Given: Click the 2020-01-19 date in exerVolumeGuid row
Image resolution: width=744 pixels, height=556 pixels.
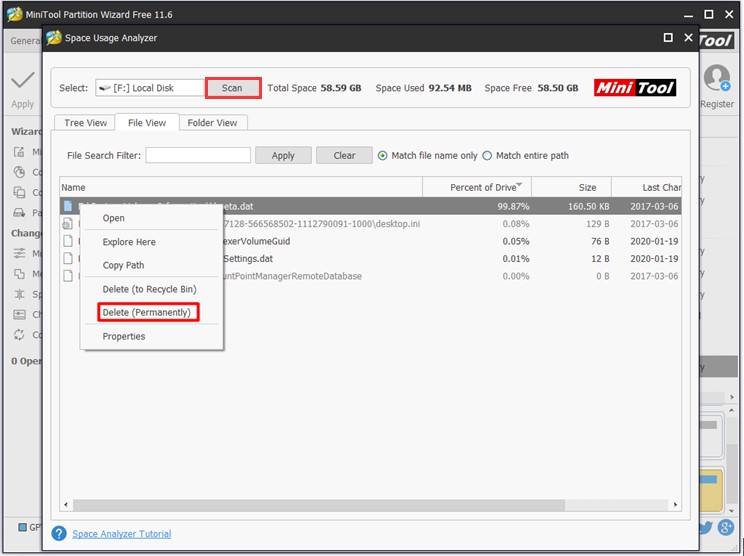Looking at the screenshot, I should tap(654, 241).
